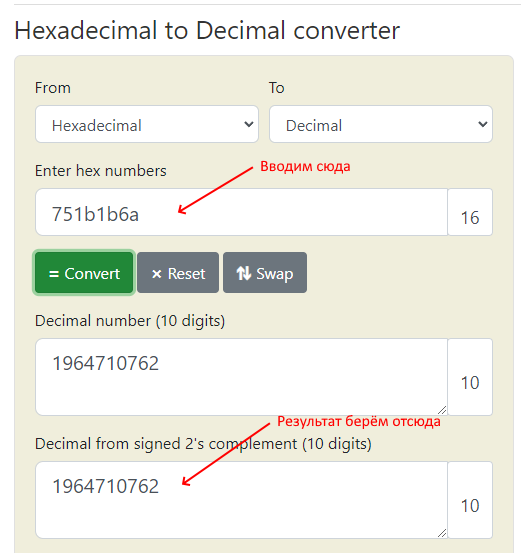The image size is (521, 553).
Task: Click the chevron arrow of Decimal select
Action: (x=483, y=124)
